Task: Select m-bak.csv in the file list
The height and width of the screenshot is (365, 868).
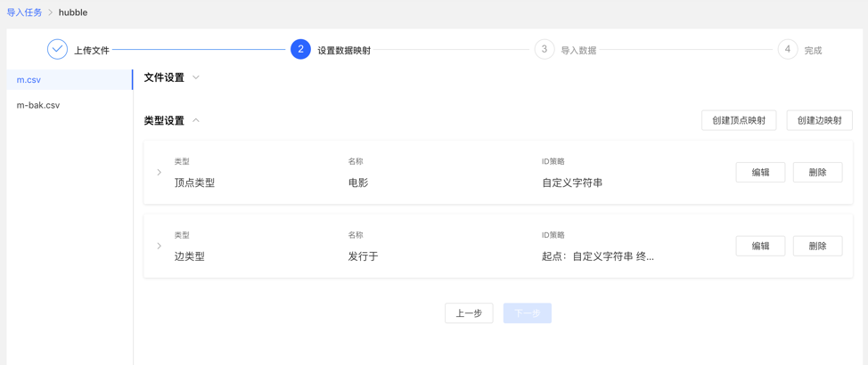Action: 38,105
